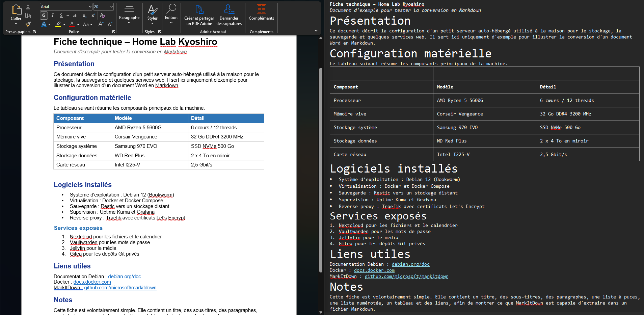The image size is (644, 315).
Task: Click the Word document vertical scrollbar
Action: coord(321,170)
